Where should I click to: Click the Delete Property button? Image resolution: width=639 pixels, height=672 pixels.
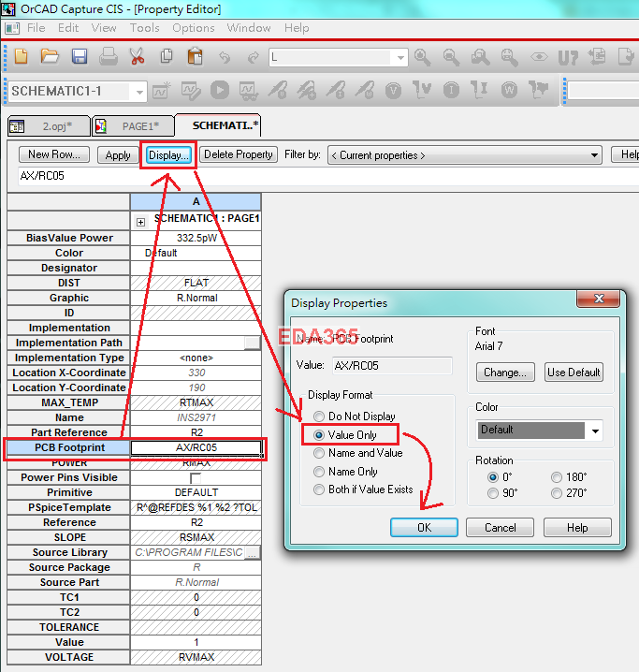(239, 154)
